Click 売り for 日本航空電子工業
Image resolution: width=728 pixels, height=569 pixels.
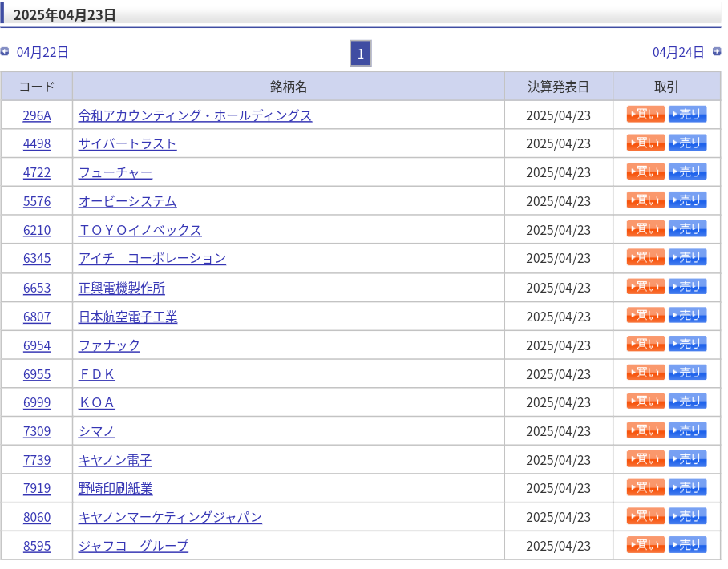coord(687,316)
